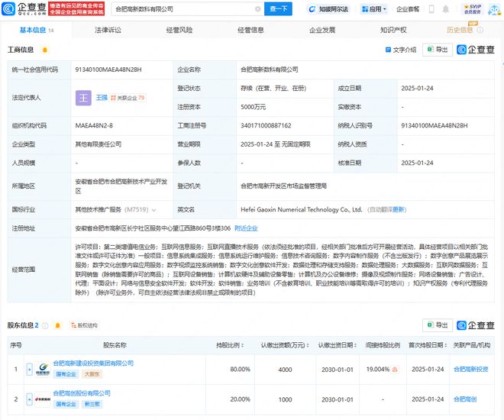
Task: Click the 国有企业 tag under 合肥高创股份
Action: 66,404
